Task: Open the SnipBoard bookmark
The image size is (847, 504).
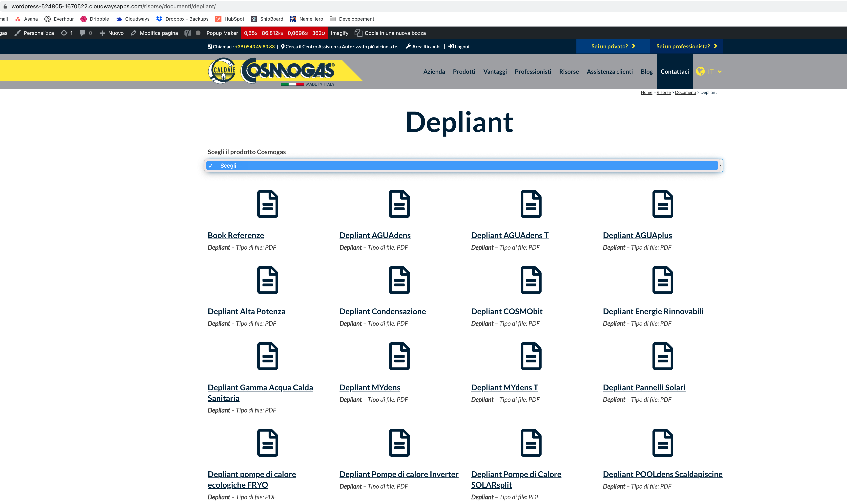Action: point(267,19)
